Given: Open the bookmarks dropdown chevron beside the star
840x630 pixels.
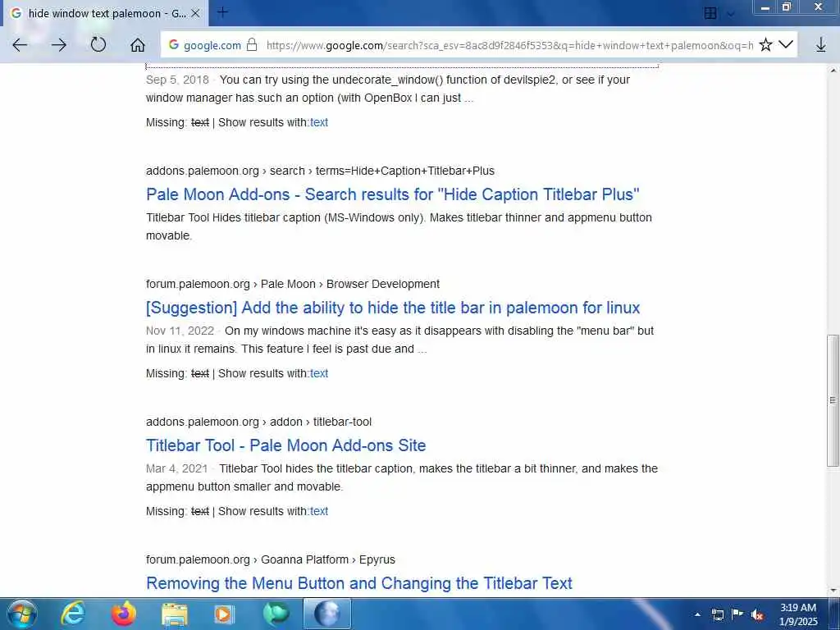Looking at the screenshot, I should [x=786, y=44].
